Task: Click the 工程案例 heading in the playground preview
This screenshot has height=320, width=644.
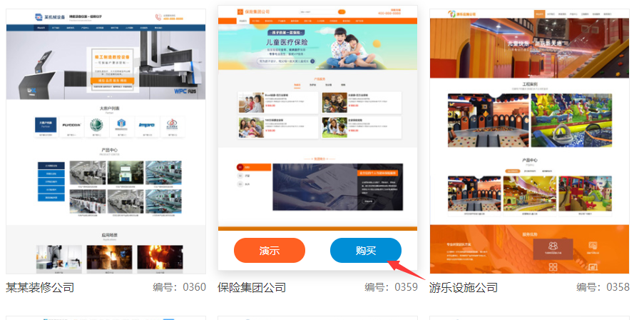Action: 529,84
